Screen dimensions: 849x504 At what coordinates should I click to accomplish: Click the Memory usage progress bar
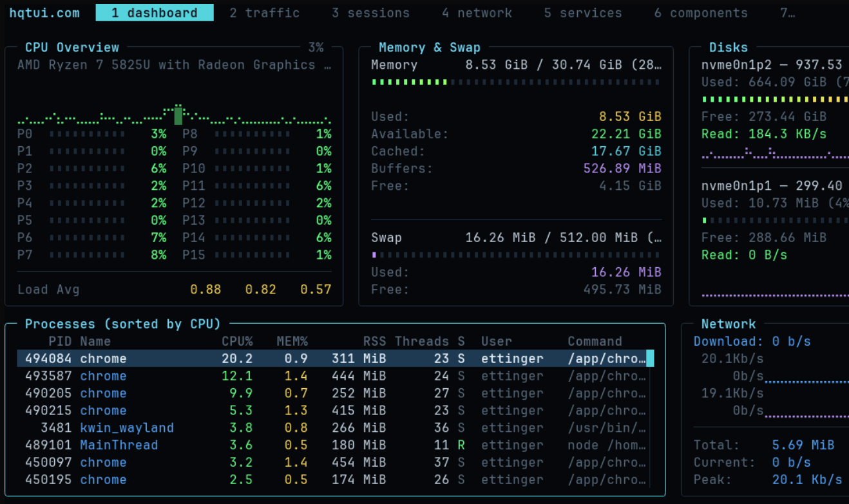click(516, 82)
